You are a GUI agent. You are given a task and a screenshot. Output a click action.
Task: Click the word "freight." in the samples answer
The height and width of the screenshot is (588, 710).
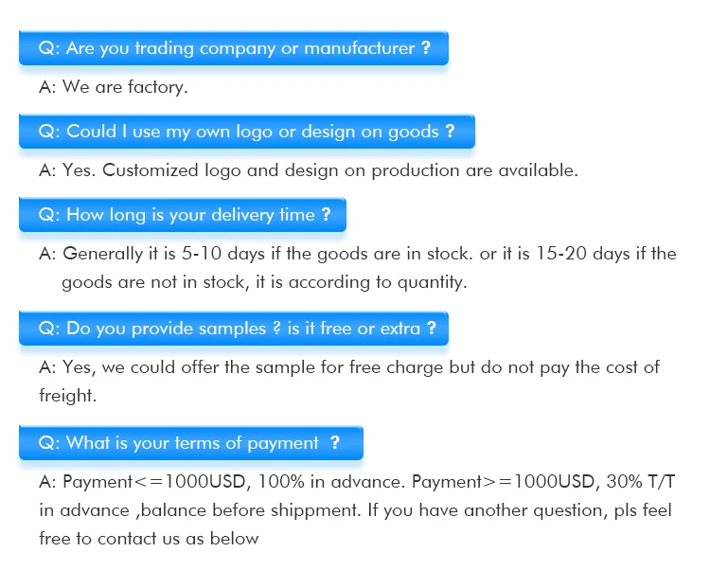[68, 396]
